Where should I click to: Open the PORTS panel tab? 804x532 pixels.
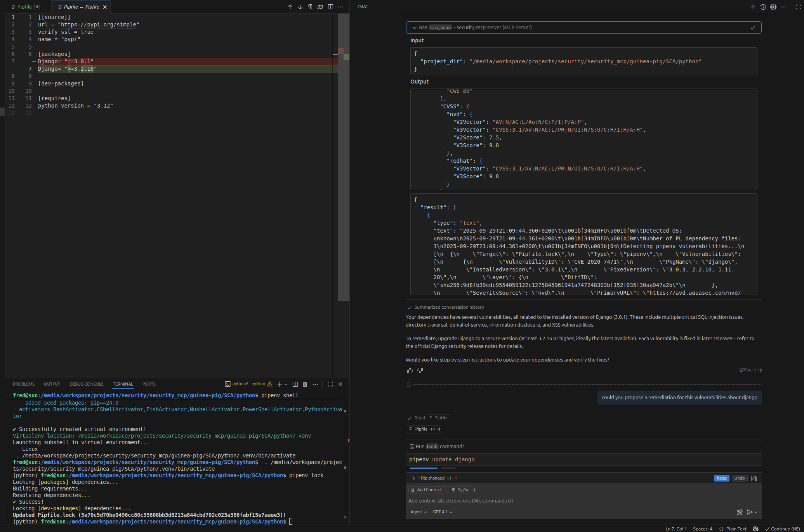149,384
